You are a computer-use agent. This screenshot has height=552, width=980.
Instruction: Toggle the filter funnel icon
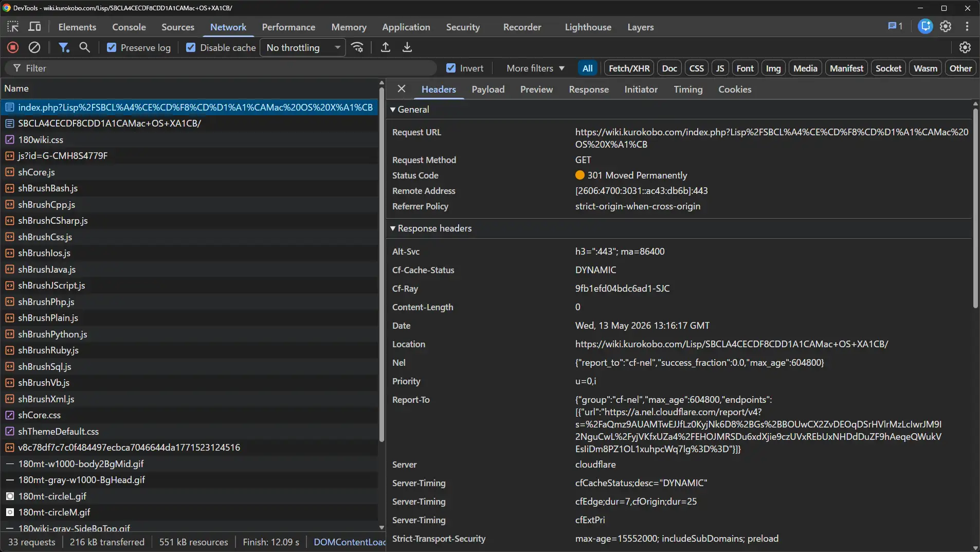click(64, 47)
